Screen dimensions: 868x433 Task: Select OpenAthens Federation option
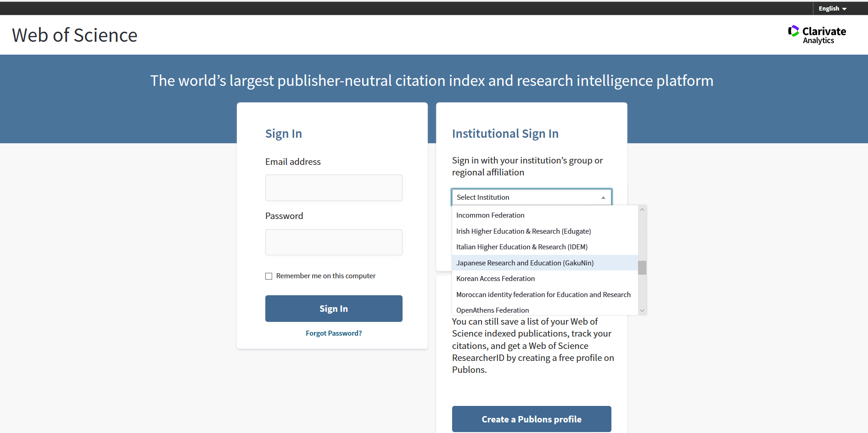(x=545, y=310)
